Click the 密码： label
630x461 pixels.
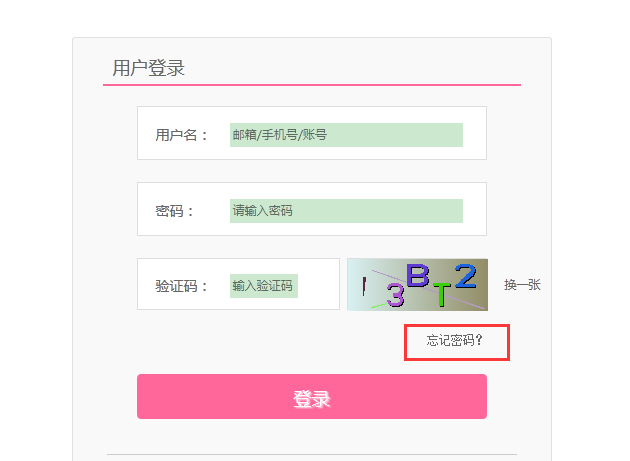click(x=175, y=211)
